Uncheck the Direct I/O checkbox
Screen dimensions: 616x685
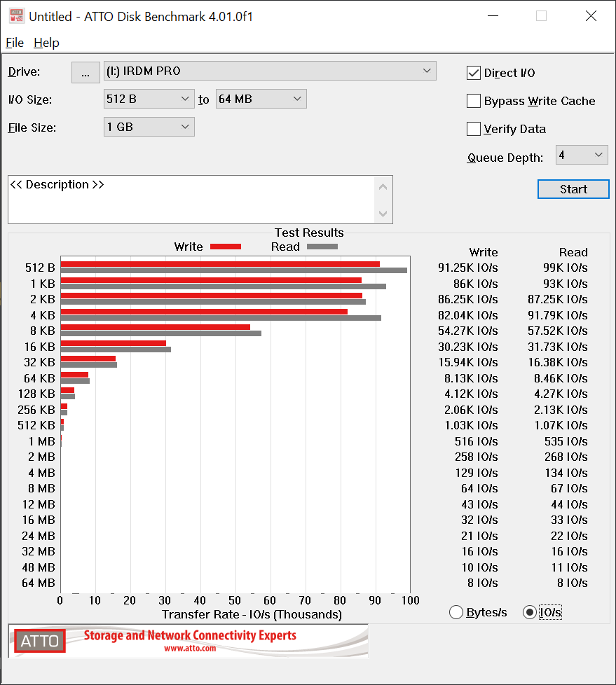point(474,73)
